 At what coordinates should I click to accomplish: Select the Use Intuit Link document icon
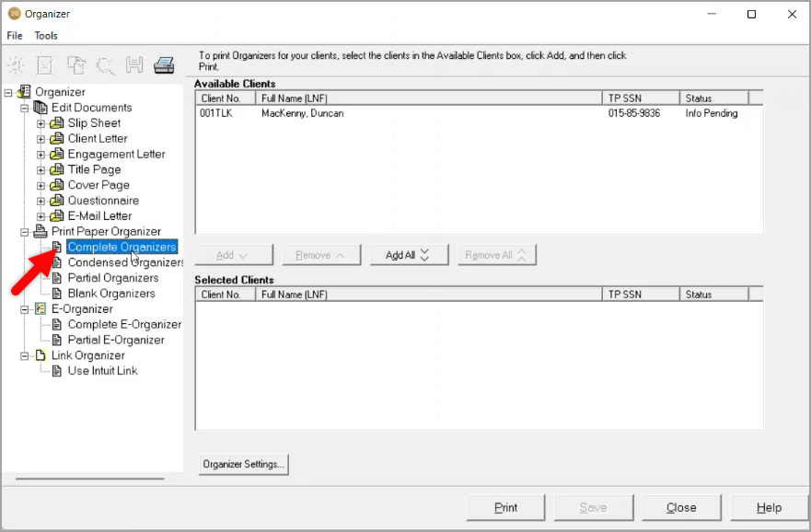(57, 371)
